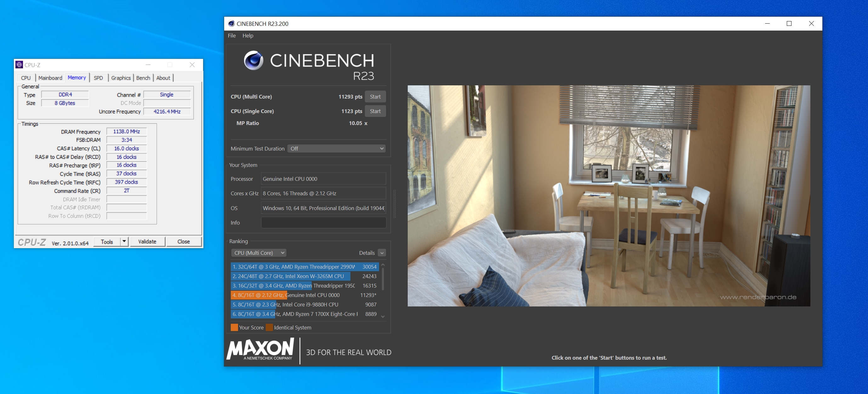Click the Cinebench title bar app icon

(x=231, y=24)
